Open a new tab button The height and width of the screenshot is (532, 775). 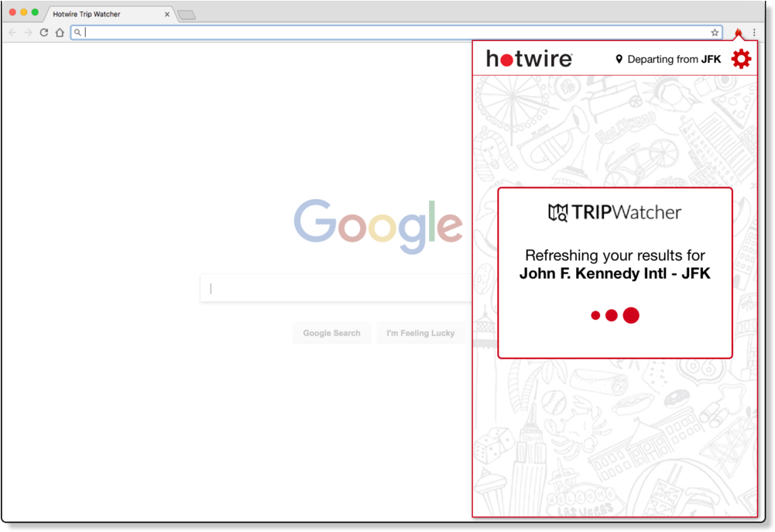[187, 15]
